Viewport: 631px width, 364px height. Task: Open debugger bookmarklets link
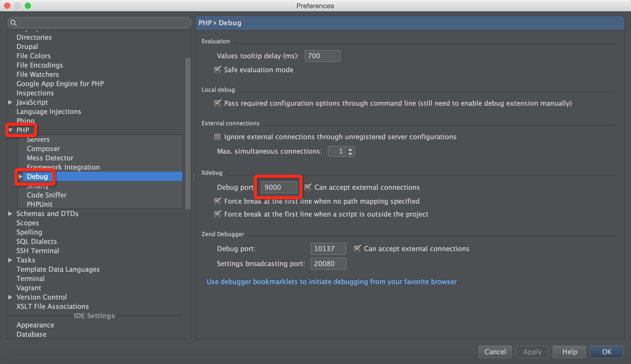(331, 282)
